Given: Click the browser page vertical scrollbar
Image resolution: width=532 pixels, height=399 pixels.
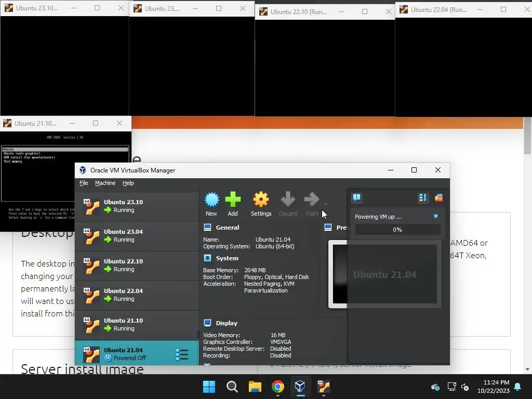Looking at the screenshot, I should 527,136.
